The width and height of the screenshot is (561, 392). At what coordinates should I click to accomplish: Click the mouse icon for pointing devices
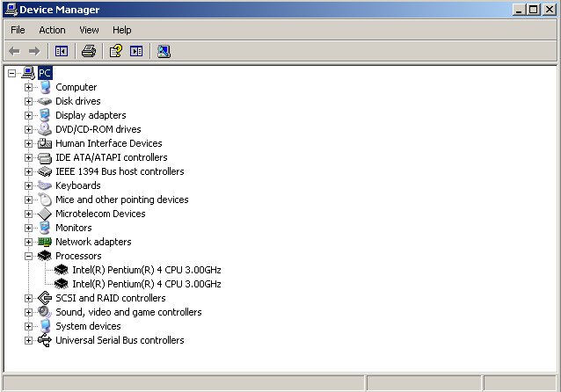45,200
